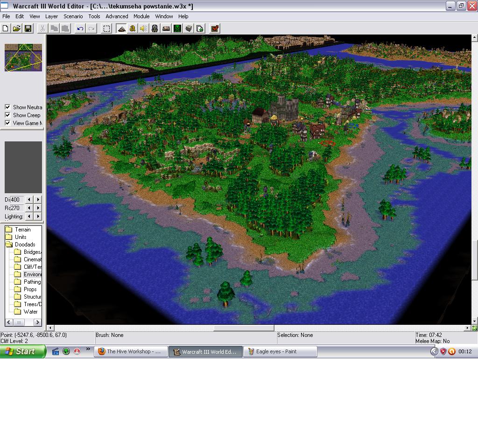Click the Units folder icon in the tree
The image size is (478, 448).
point(9,237)
